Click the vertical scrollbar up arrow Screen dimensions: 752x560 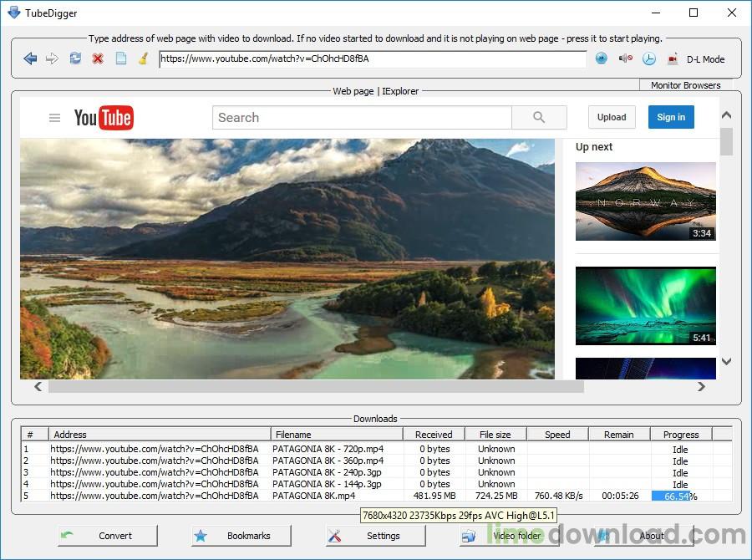click(x=727, y=115)
